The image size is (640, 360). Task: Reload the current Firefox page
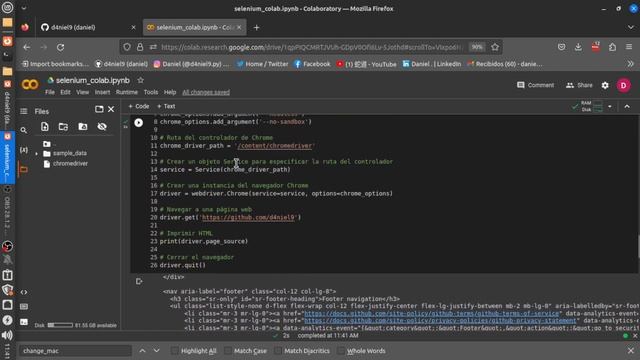[60, 47]
